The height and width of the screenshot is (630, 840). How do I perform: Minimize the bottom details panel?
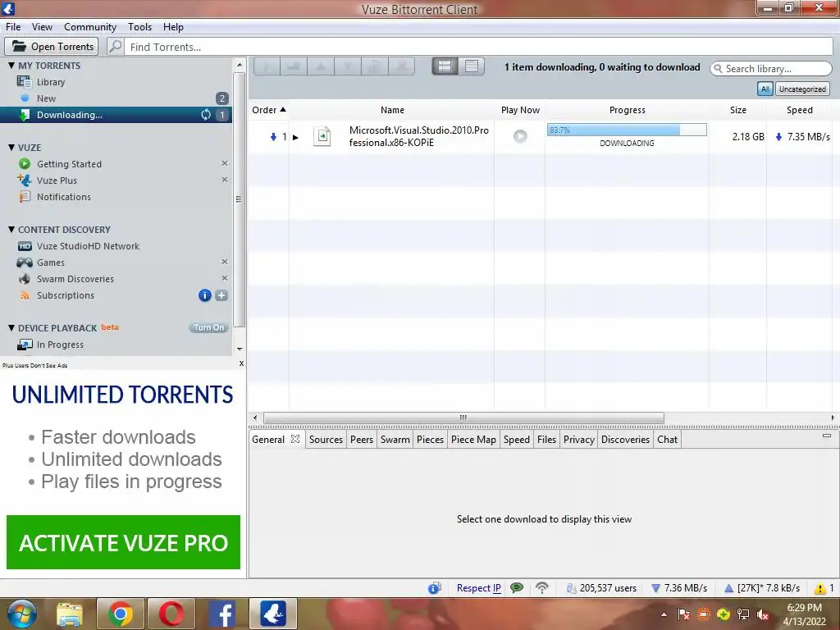827,436
